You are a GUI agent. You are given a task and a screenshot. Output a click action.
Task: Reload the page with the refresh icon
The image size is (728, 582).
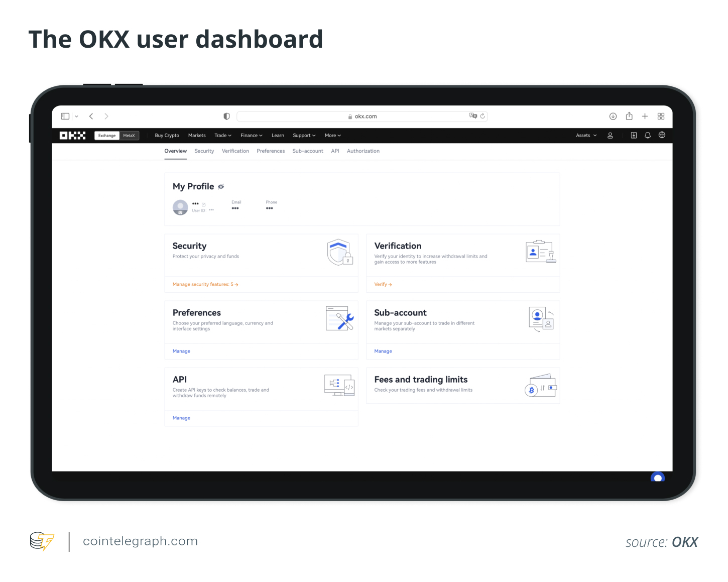[482, 116]
